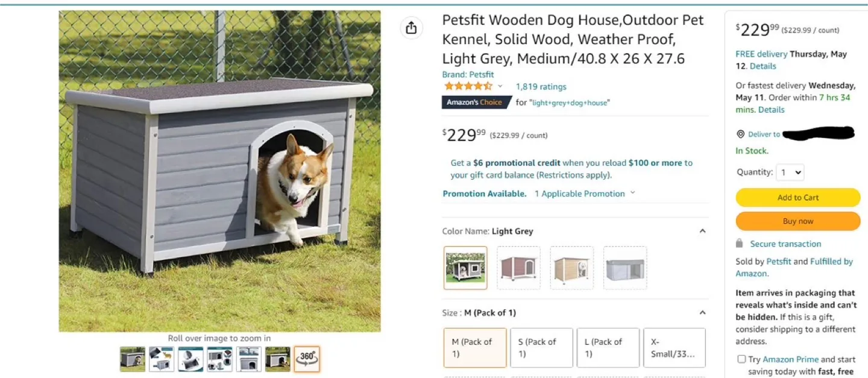
Task: Click the Add to Cart button
Action: 797,197
